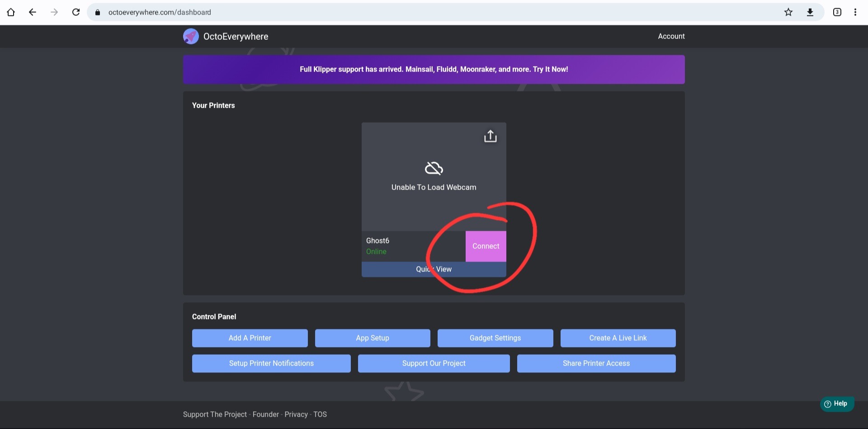Open the Help widget
868x429 pixels.
pyautogui.click(x=837, y=404)
